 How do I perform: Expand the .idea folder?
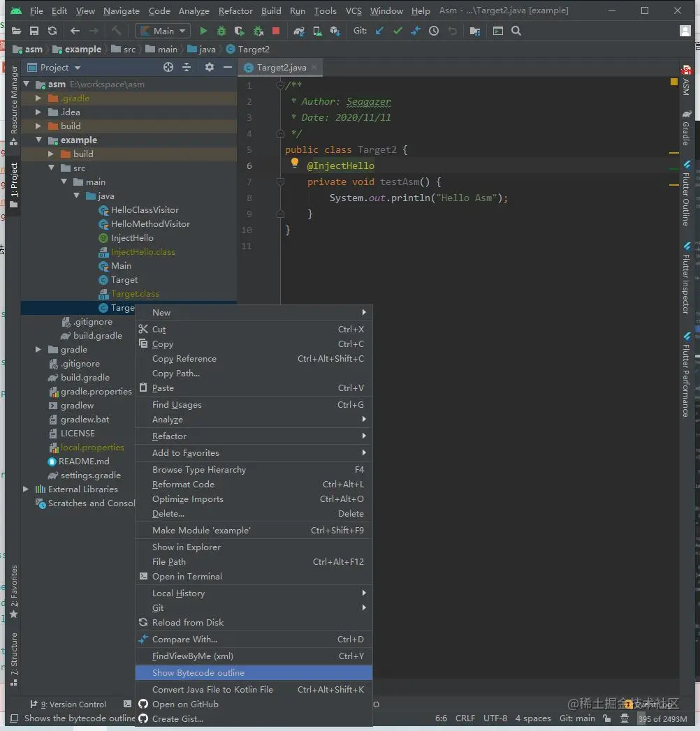(38, 112)
